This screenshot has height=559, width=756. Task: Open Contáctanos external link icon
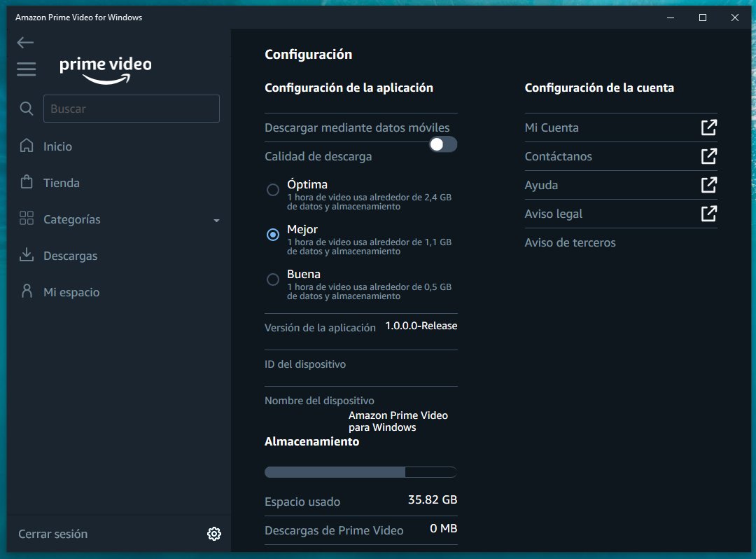click(x=708, y=156)
